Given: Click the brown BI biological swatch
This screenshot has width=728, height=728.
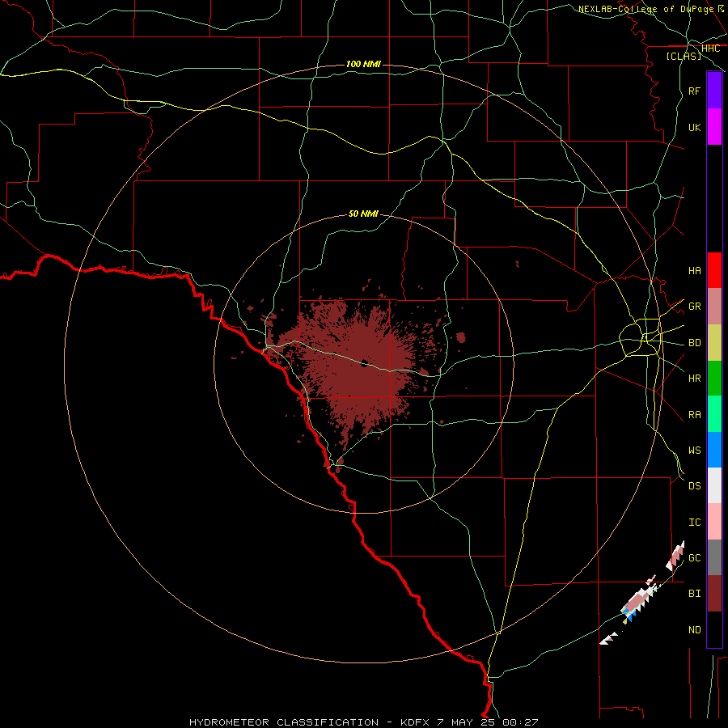Looking at the screenshot, I should [x=714, y=594].
